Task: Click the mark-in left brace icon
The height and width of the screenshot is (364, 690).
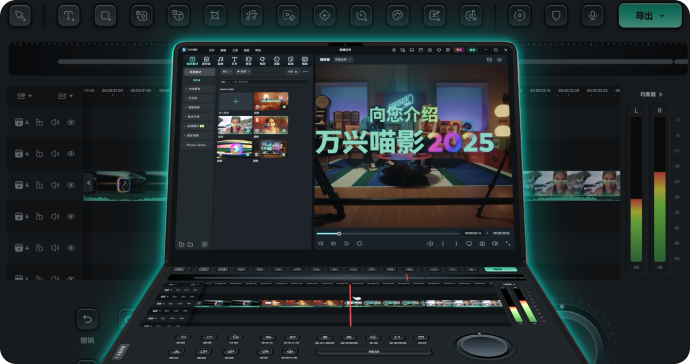Action: tap(443, 243)
